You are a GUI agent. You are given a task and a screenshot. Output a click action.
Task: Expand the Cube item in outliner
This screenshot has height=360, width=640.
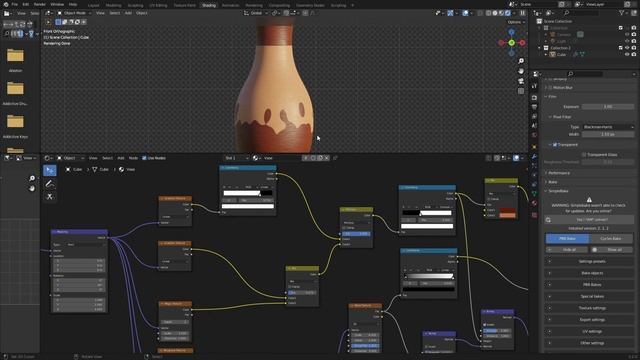546,54
